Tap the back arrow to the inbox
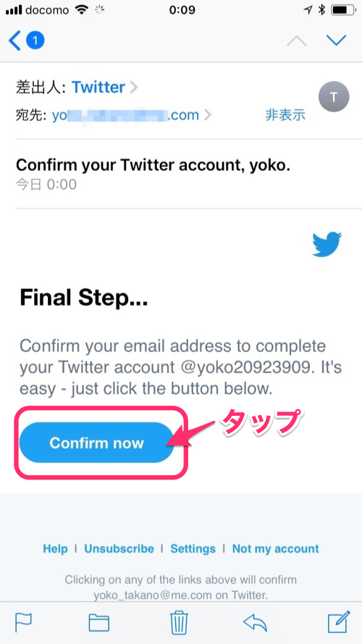Image resolution: width=362 pixels, height=644 pixels. coord(14,41)
